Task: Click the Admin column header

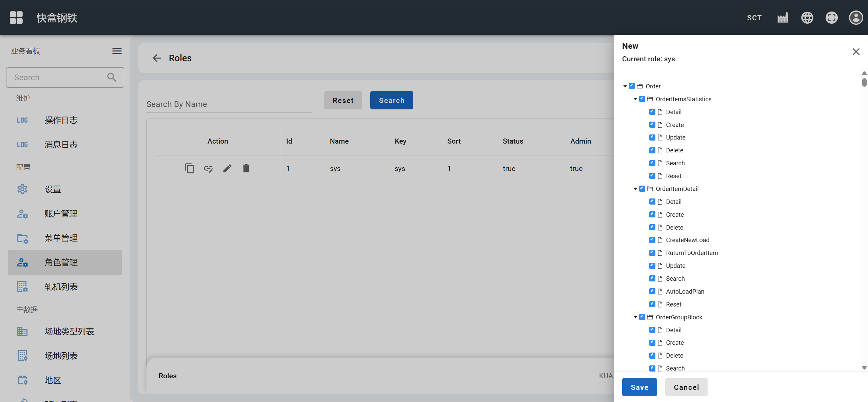Action: click(580, 141)
